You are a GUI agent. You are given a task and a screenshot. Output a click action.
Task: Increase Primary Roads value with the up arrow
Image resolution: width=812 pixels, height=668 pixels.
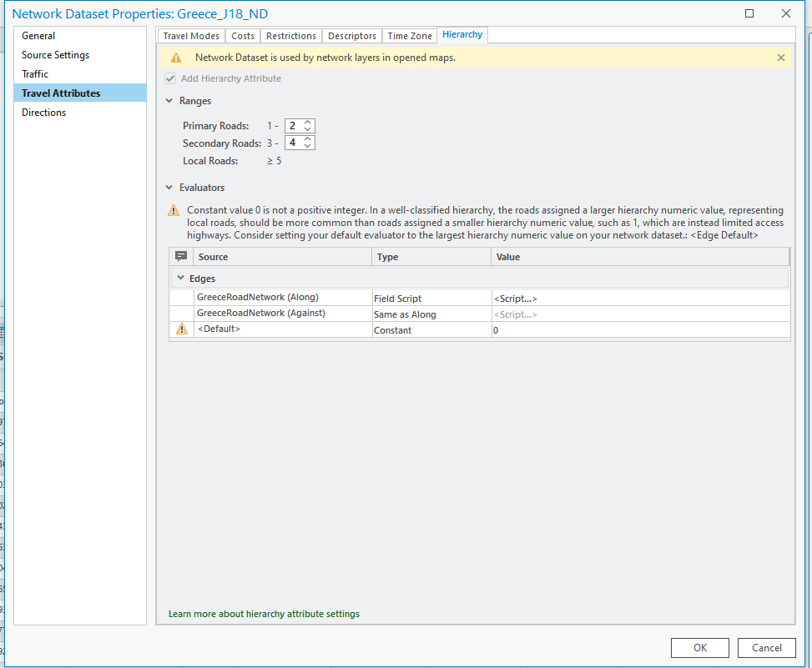click(307, 122)
